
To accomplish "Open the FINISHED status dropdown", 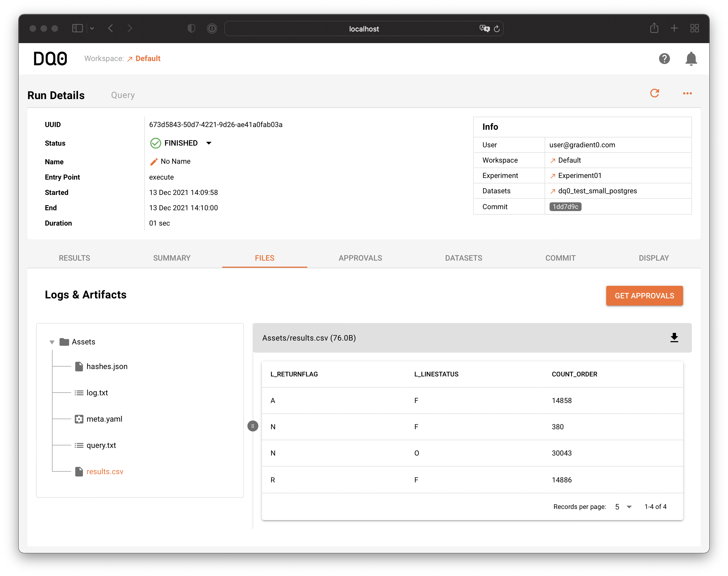I will [x=209, y=143].
